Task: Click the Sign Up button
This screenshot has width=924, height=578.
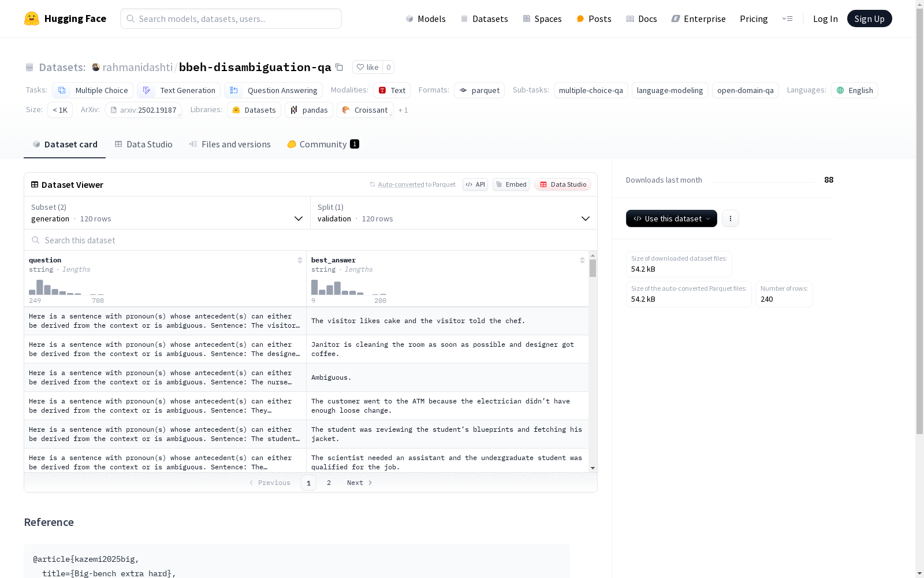Action: pyautogui.click(x=869, y=18)
